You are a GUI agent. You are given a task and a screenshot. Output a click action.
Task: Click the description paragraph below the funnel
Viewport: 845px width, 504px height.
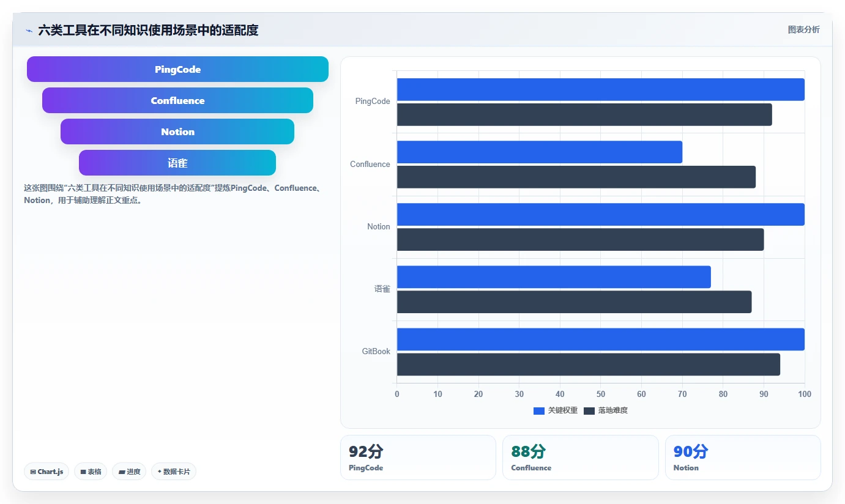point(173,194)
